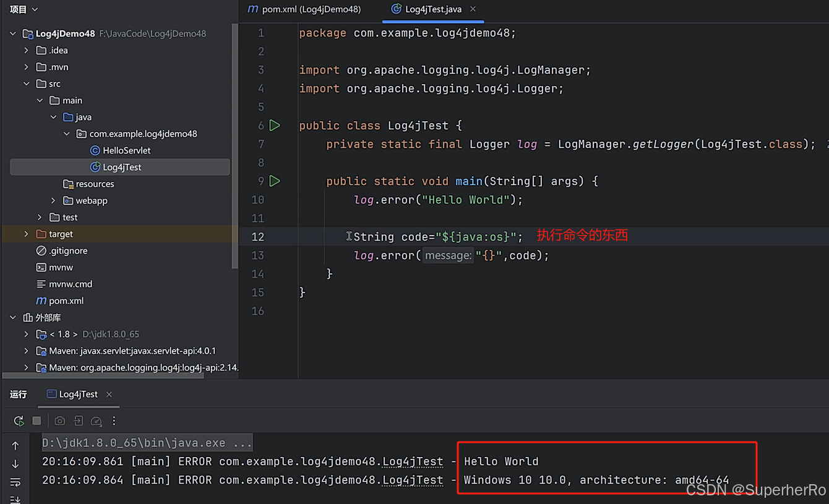Open the run toolbar three-dots more menu
829x504 pixels.
pyautogui.click(x=114, y=421)
